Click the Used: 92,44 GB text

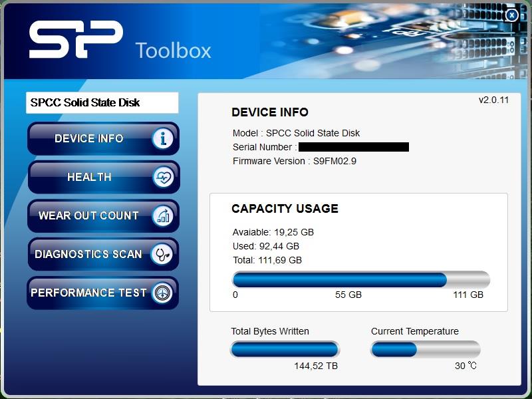pyautogui.click(x=265, y=246)
